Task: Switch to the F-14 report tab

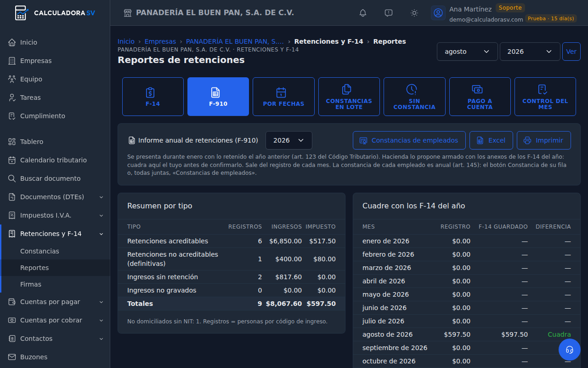Action: (153, 97)
